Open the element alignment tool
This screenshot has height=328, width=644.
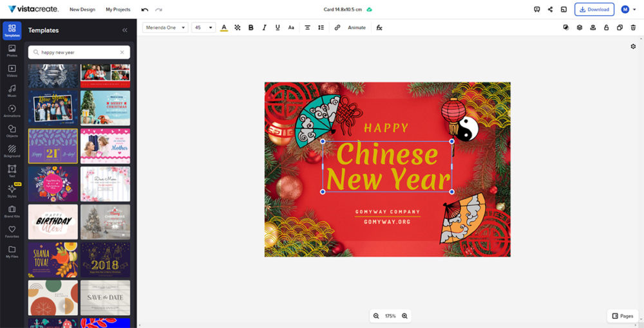[x=592, y=28]
